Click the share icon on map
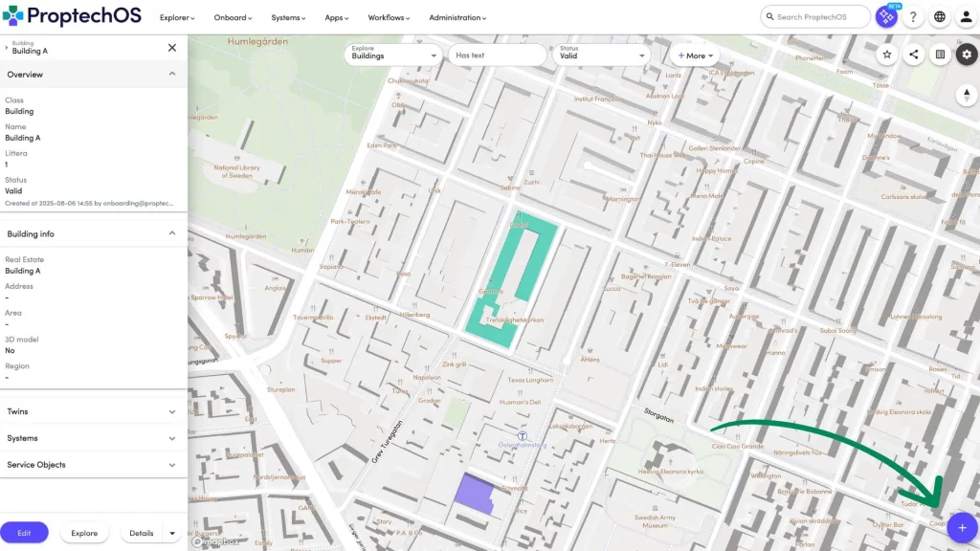The height and width of the screenshot is (551, 980). 914,55
